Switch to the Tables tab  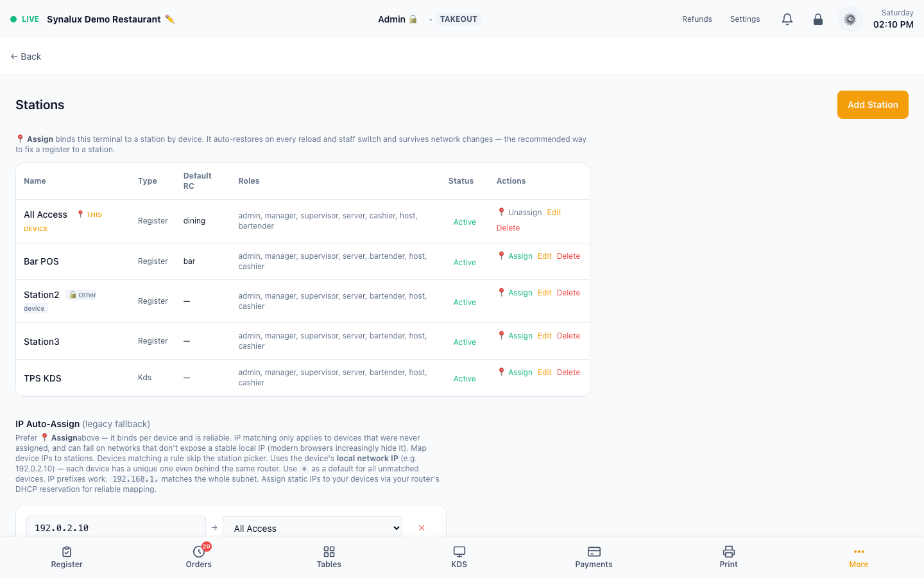pos(329,557)
